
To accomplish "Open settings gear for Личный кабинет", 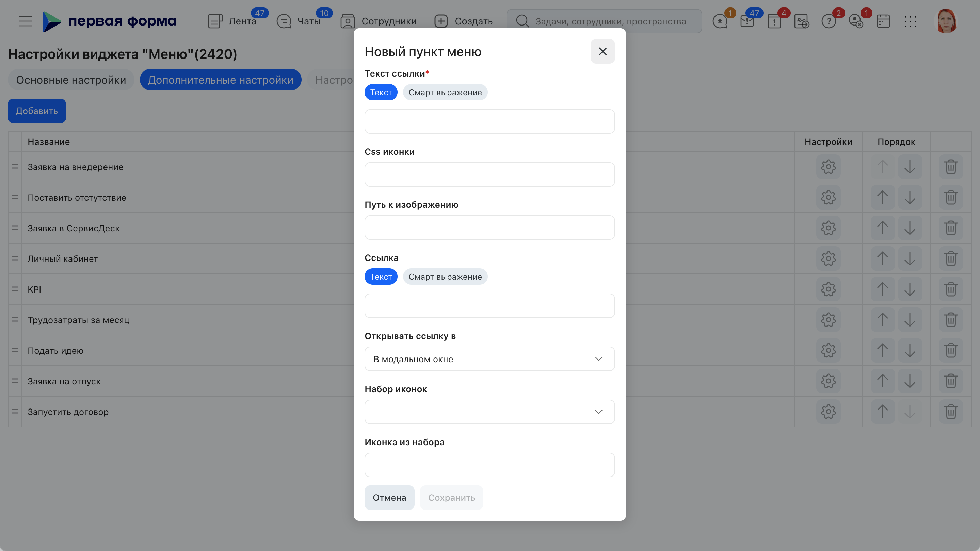I will pyautogui.click(x=828, y=258).
